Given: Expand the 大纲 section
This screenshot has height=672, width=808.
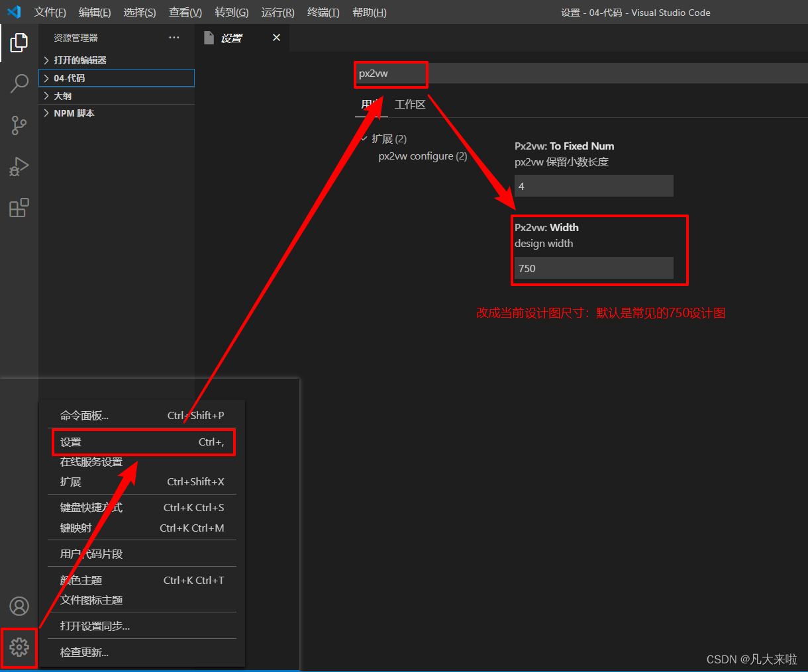Looking at the screenshot, I should (x=117, y=96).
